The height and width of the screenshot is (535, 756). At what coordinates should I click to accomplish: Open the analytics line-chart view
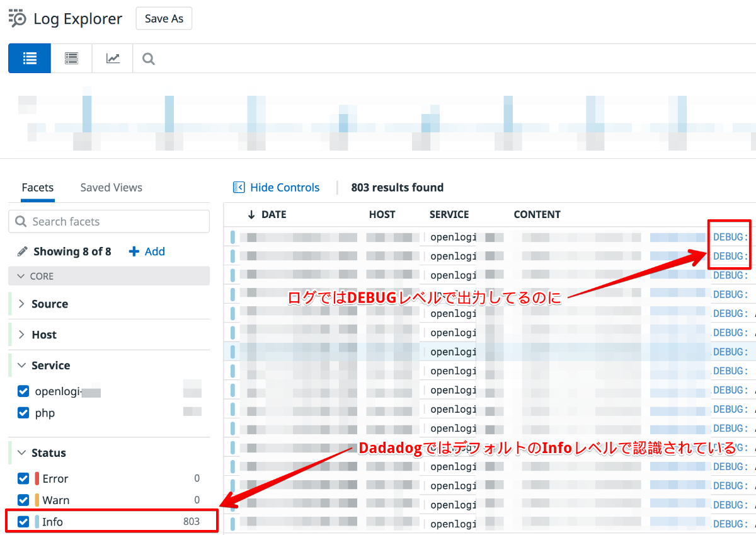(113, 59)
